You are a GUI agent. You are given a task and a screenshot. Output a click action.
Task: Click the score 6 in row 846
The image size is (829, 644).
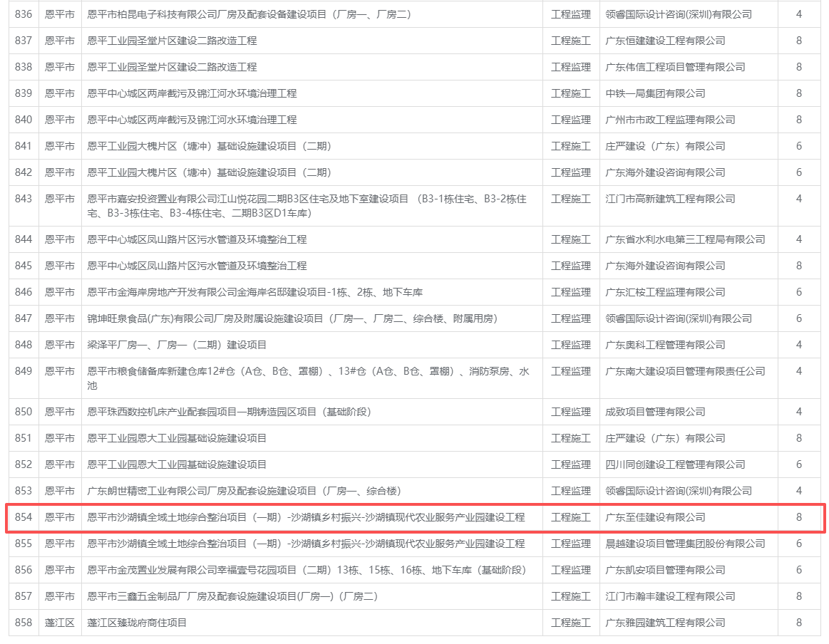coord(799,293)
